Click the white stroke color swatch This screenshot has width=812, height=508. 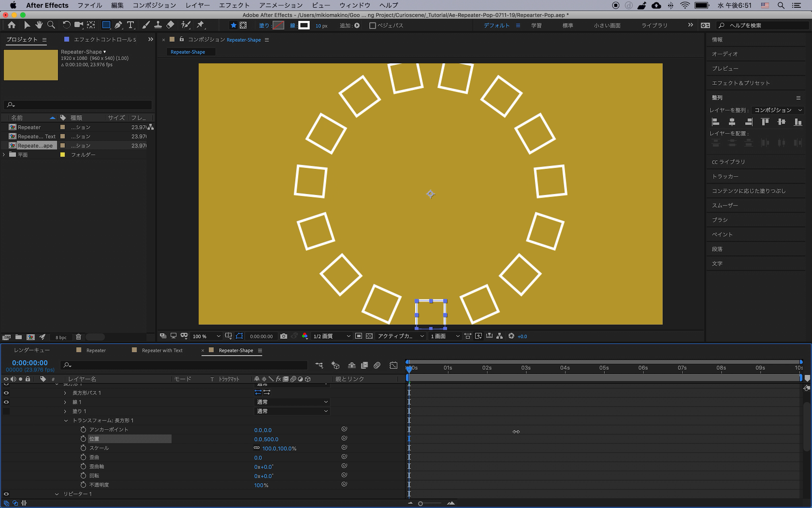[x=304, y=25]
